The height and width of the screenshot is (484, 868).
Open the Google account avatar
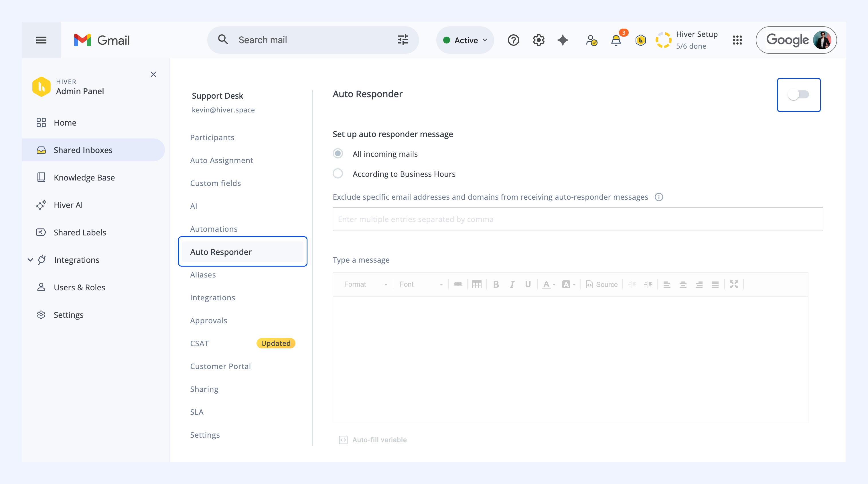(x=822, y=40)
